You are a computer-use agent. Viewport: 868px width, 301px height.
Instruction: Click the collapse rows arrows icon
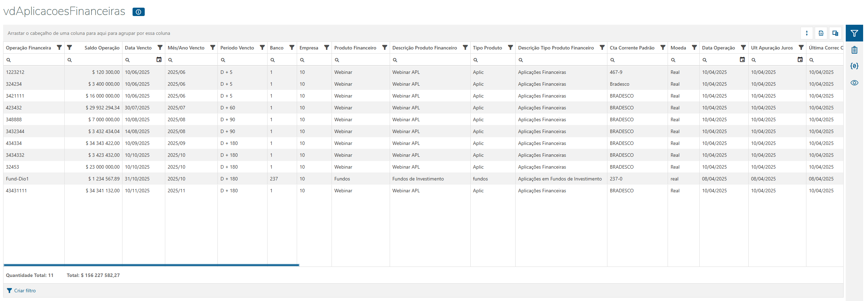[807, 33]
